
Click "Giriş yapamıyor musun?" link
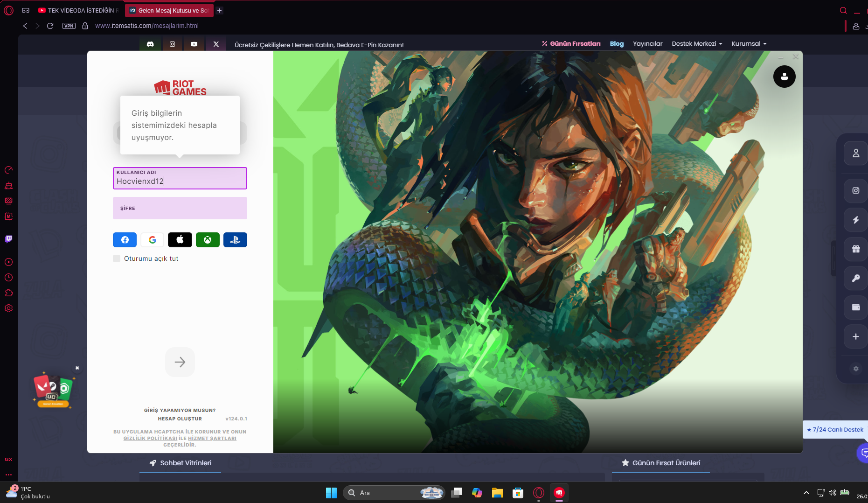tap(180, 411)
